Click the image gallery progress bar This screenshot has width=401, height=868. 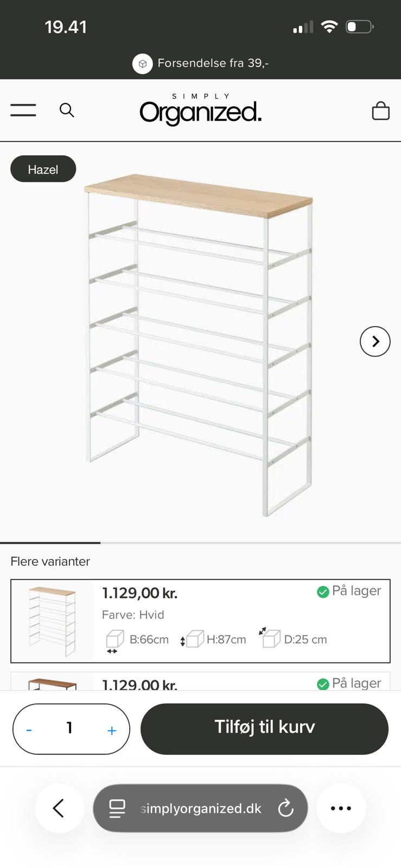coord(200,542)
